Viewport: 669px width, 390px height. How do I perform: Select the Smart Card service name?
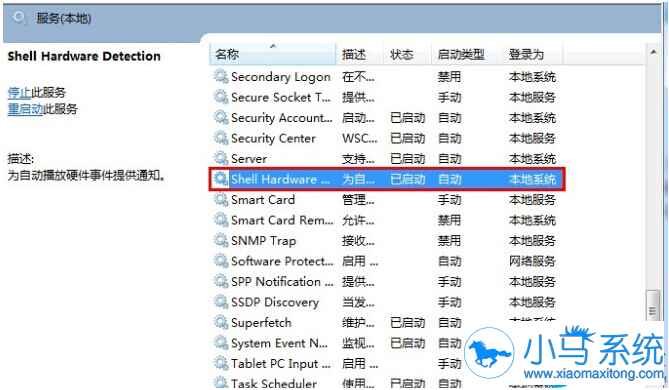pyautogui.click(x=263, y=200)
